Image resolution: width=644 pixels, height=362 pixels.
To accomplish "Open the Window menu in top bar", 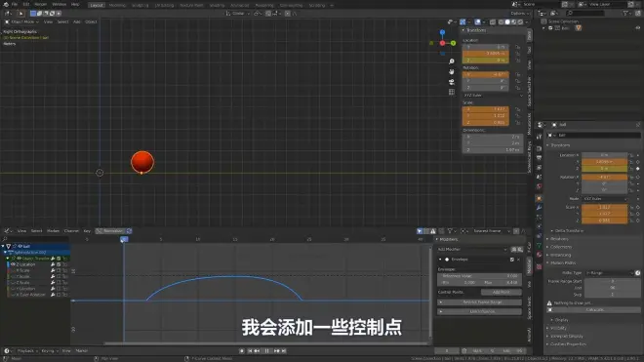I will click(60, 5).
